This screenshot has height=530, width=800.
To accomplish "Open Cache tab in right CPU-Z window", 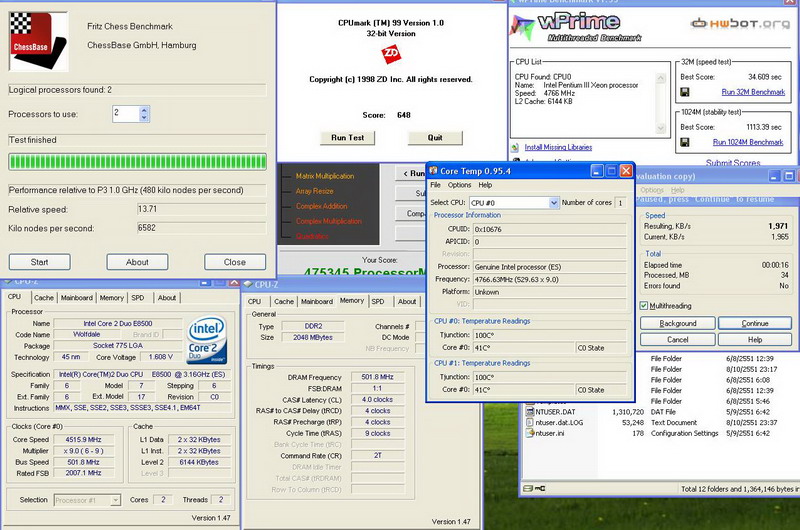I will coord(284,301).
